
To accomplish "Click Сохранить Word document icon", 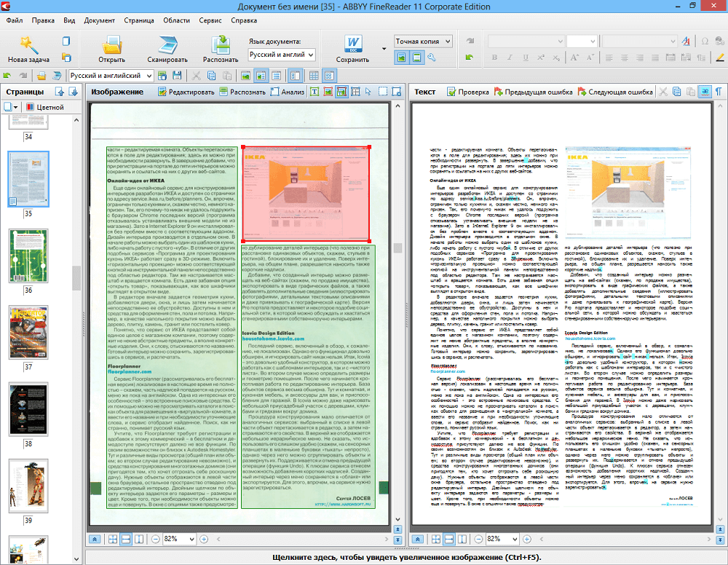I will (x=352, y=44).
